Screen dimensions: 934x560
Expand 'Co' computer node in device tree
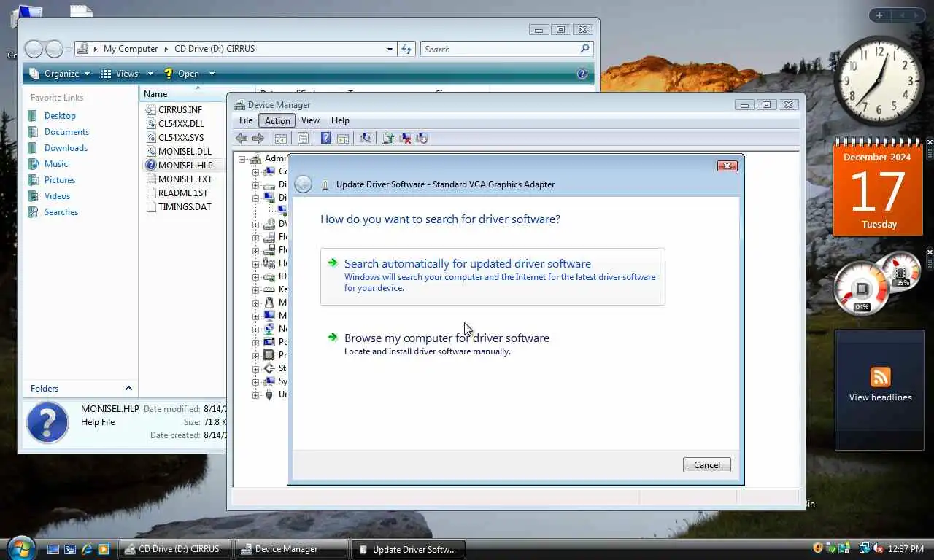pos(256,171)
